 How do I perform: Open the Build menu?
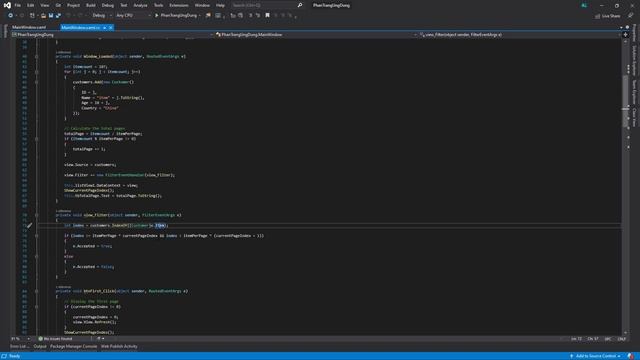point(91,5)
